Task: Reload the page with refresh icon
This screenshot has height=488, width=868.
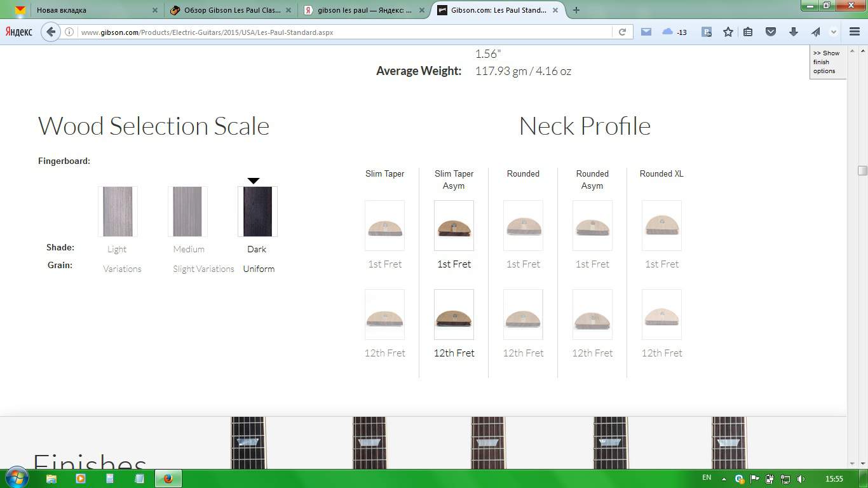Action: (x=623, y=32)
